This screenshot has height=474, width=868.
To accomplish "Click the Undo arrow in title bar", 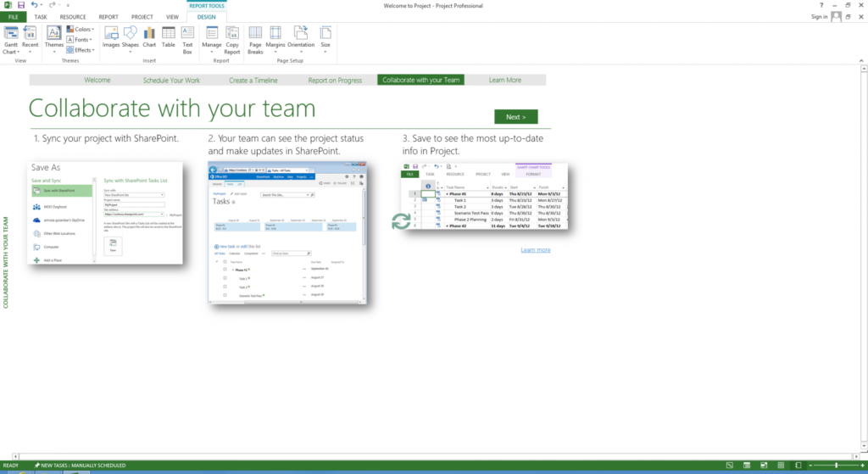I will point(34,5).
